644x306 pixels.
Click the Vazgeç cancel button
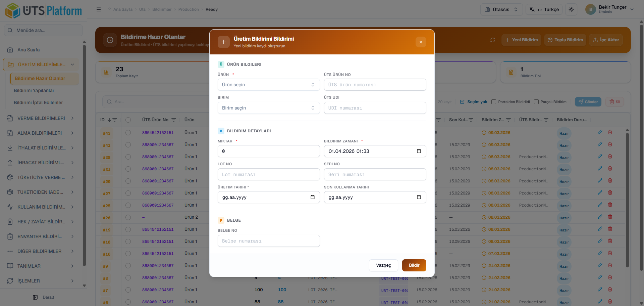[383, 265]
